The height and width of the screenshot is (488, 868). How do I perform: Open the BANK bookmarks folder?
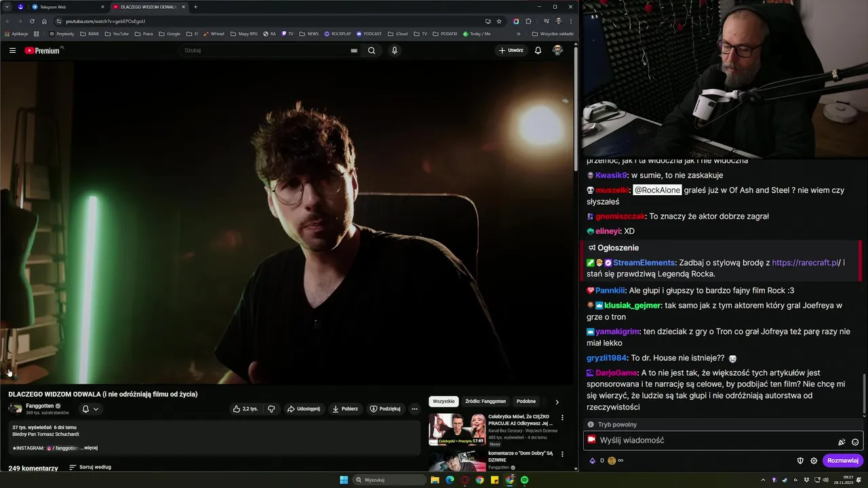(x=90, y=33)
